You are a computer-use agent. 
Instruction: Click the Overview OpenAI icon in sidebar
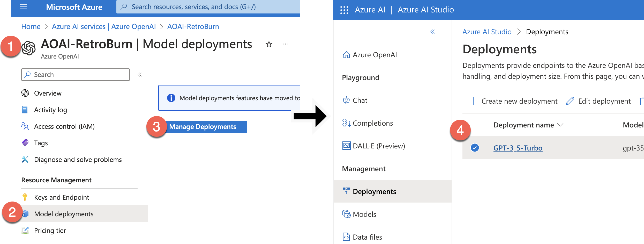pos(25,93)
